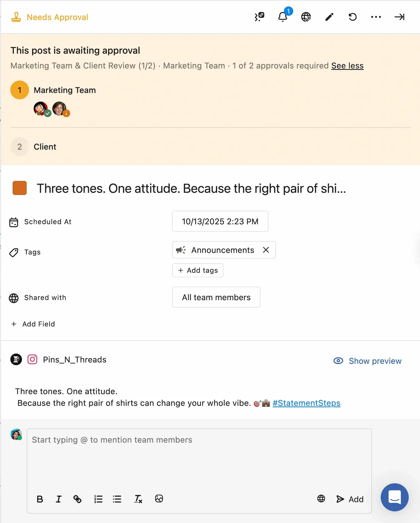The height and width of the screenshot is (523, 420).
Task: Click the revert history arrow icon
Action: coord(353,17)
